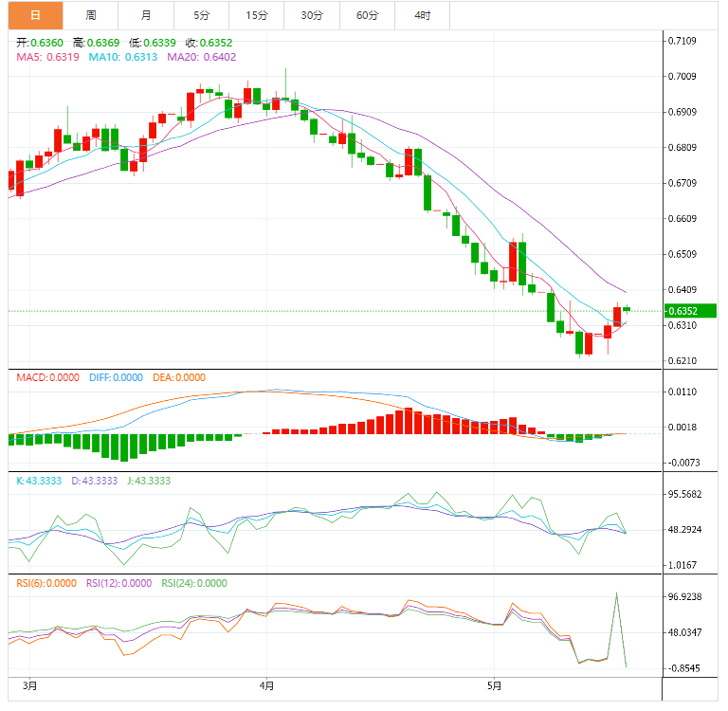This screenshot has width=728, height=711.
Task: Open the 60分 timeframe tab
Action: click(x=367, y=15)
